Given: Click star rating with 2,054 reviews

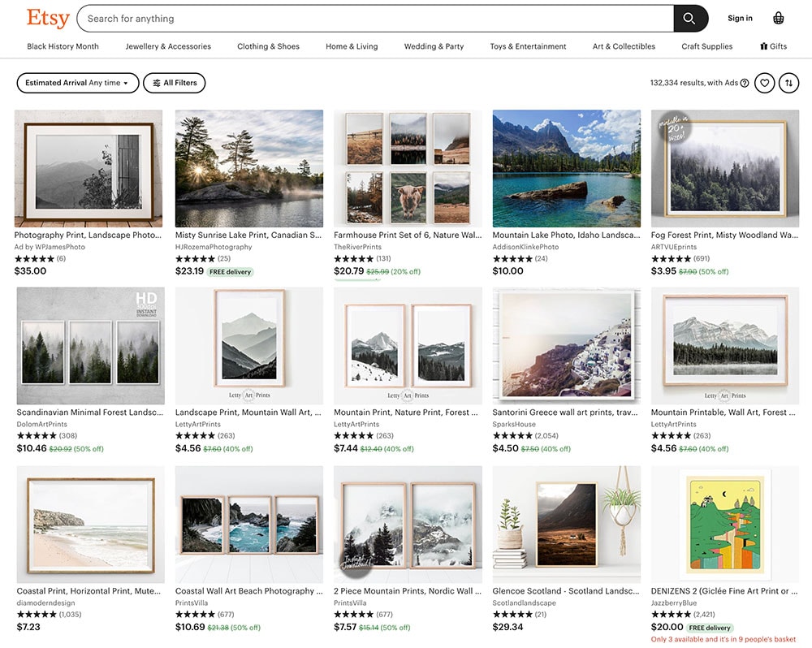Looking at the screenshot, I should [x=525, y=435].
